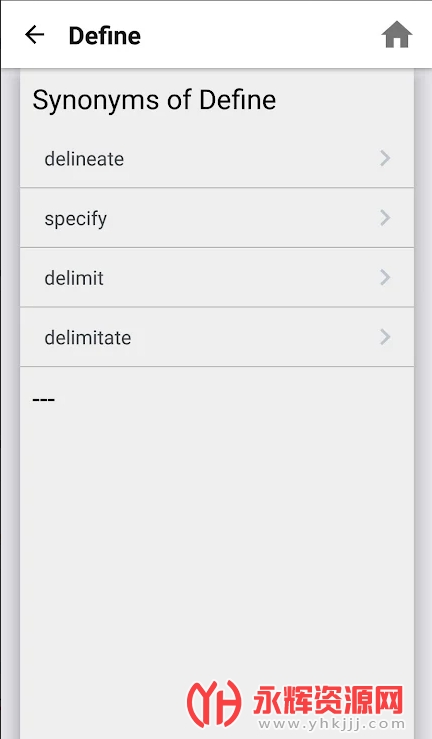
Task: Expand the specify row chevron
Action: pyautogui.click(x=385, y=218)
